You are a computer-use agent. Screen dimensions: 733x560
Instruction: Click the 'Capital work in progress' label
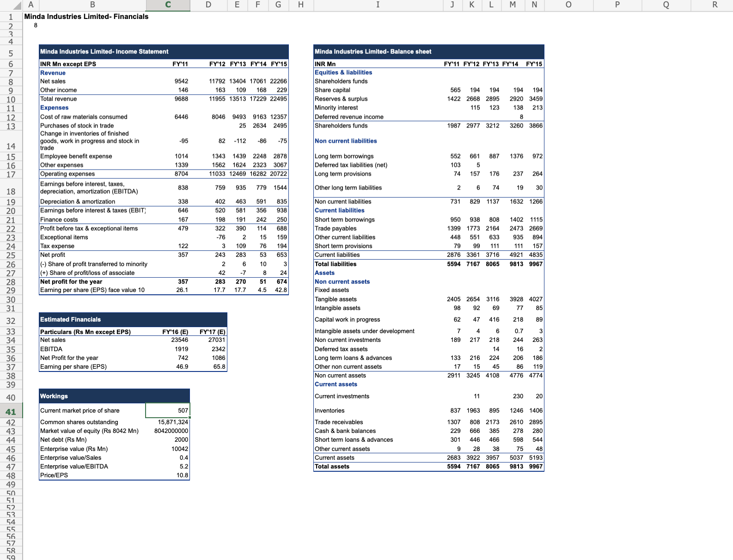pyautogui.click(x=348, y=319)
